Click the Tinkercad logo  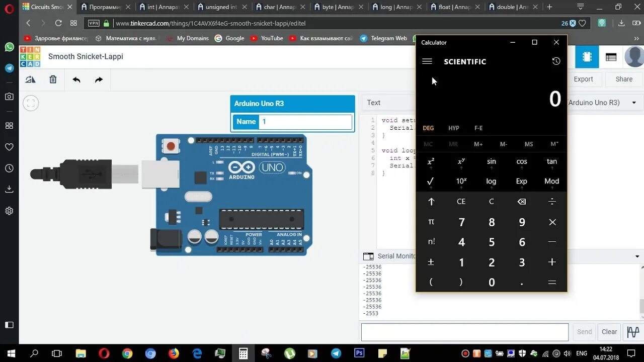point(30,57)
